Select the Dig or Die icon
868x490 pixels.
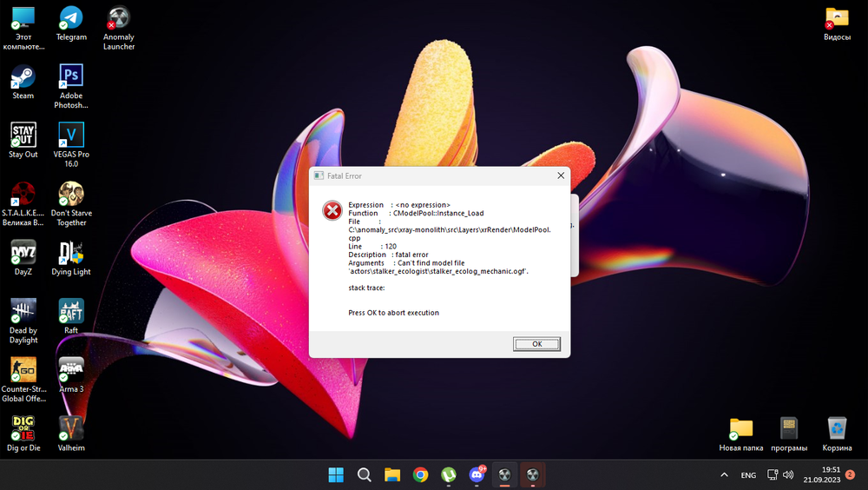23,434
